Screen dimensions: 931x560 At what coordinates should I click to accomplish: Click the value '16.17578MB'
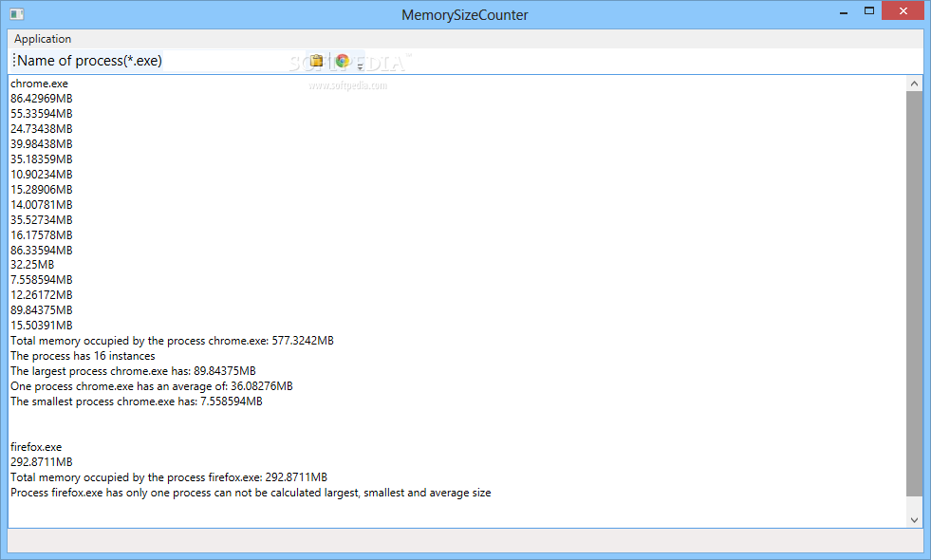[42, 235]
